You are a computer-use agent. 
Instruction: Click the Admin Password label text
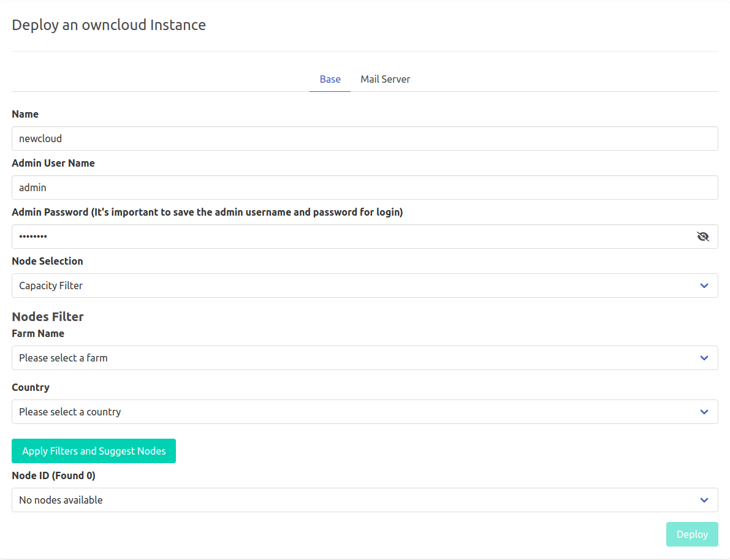point(207,212)
